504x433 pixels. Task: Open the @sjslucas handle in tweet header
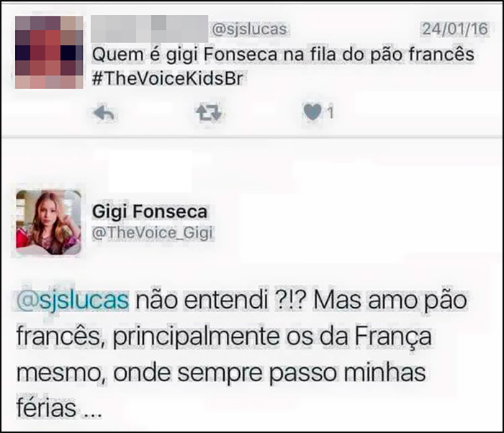(x=249, y=29)
